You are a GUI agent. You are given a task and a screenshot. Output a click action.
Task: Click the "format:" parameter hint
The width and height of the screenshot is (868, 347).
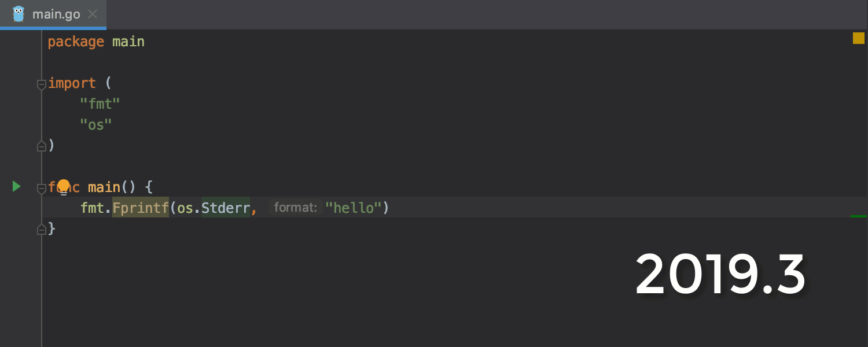(x=295, y=208)
